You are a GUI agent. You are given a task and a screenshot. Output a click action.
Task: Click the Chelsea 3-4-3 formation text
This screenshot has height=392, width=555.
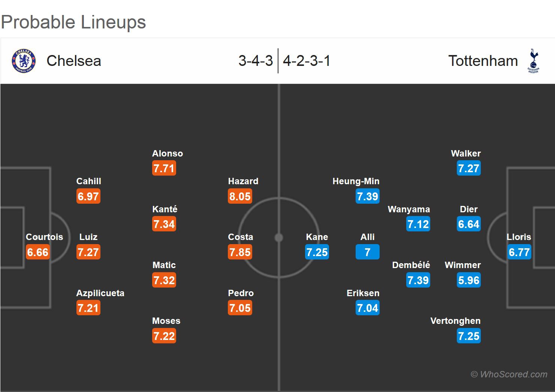[256, 61]
